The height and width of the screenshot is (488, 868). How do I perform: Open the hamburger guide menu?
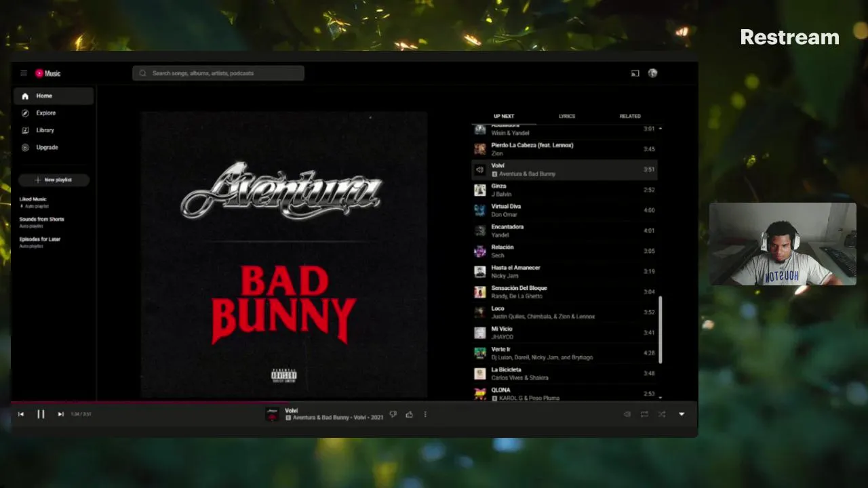pos(24,73)
